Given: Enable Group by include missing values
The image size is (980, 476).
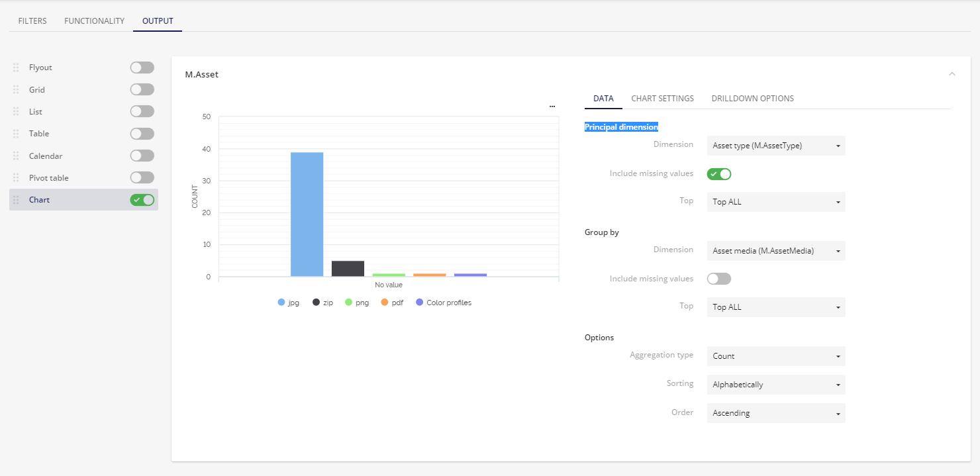Looking at the screenshot, I should coord(718,279).
